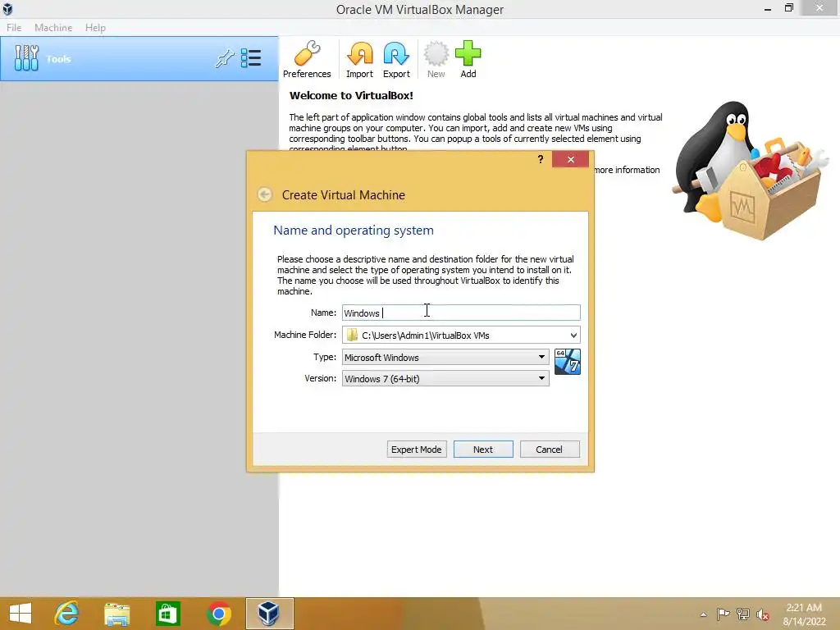The image size is (840, 630).
Task: Click the 'Name and operating system' heading
Action: tap(354, 231)
